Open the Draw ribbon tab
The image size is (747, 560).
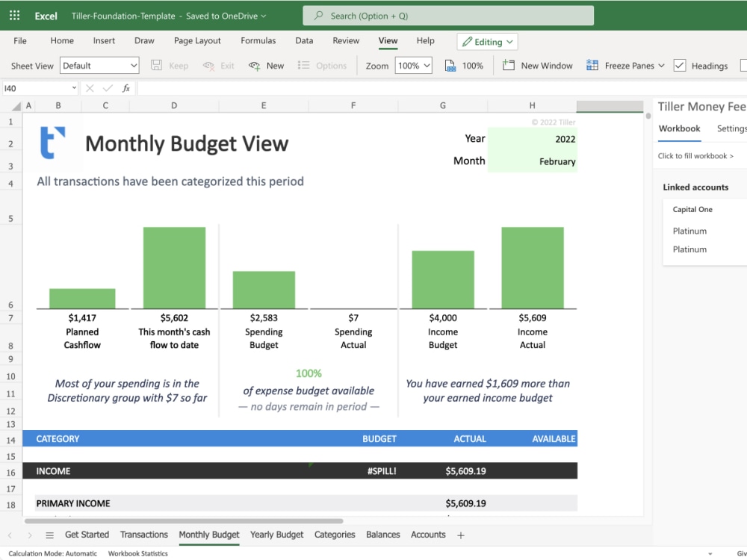coord(144,41)
